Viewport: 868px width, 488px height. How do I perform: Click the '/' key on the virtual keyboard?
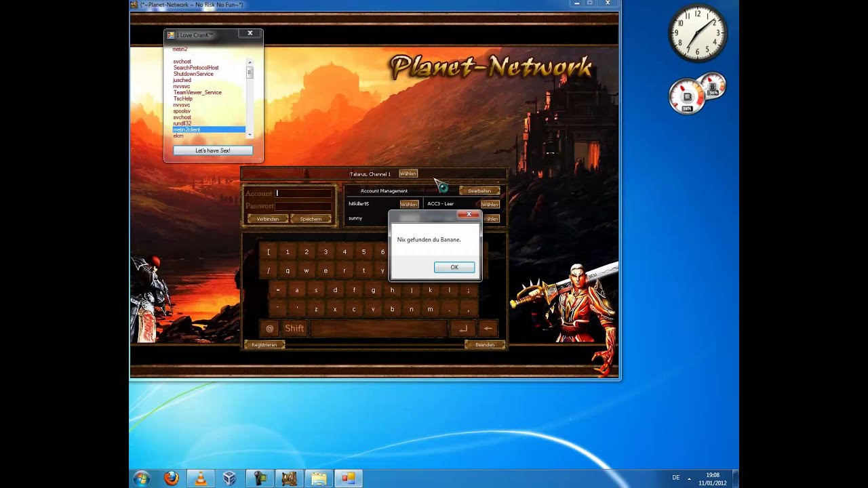[269, 270]
